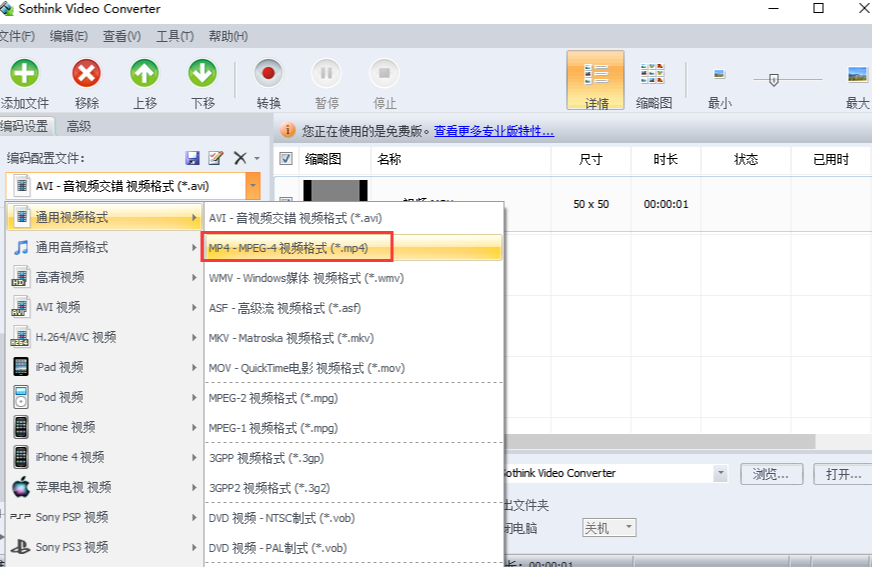This screenshot has height=567, width=872.
Task: Open the 查看(V) menu
Action: pyautogui.click(x=122, y=36)
